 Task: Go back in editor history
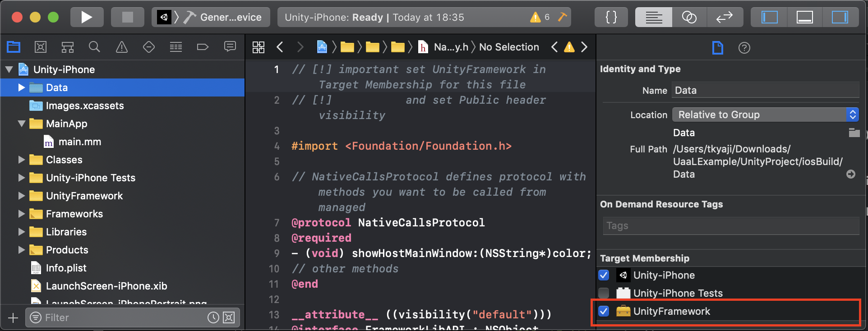[x=280, y=47]
